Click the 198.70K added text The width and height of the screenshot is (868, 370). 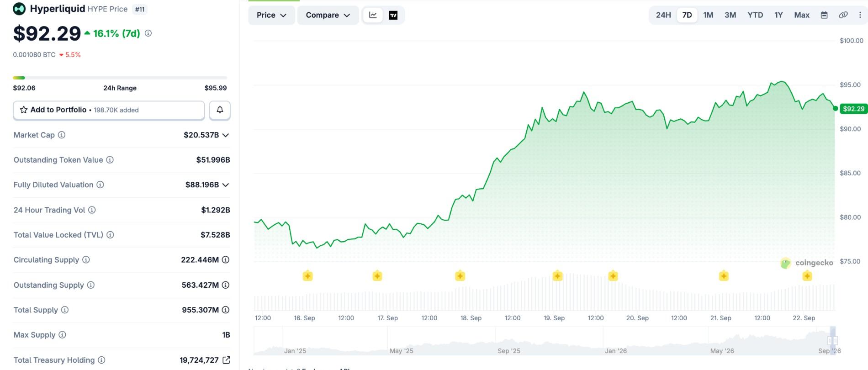pyautogui.click(x=116, y=110)
